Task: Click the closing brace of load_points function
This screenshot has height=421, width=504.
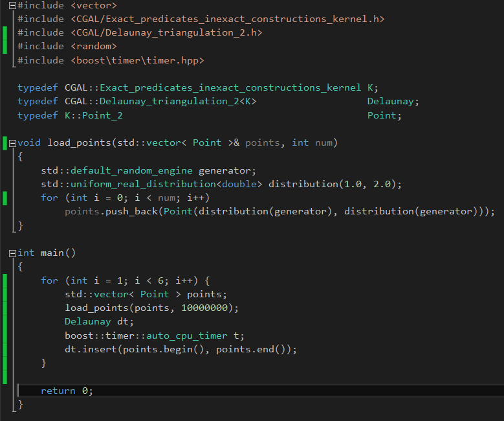Action: pos(21,225)
